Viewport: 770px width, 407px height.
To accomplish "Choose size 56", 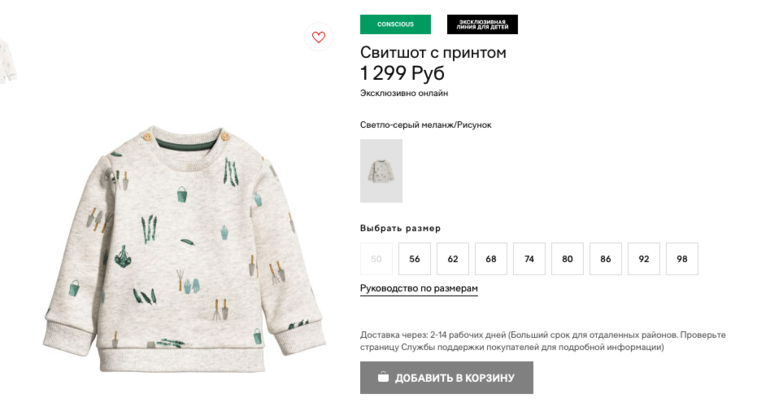I will point(414,259).
